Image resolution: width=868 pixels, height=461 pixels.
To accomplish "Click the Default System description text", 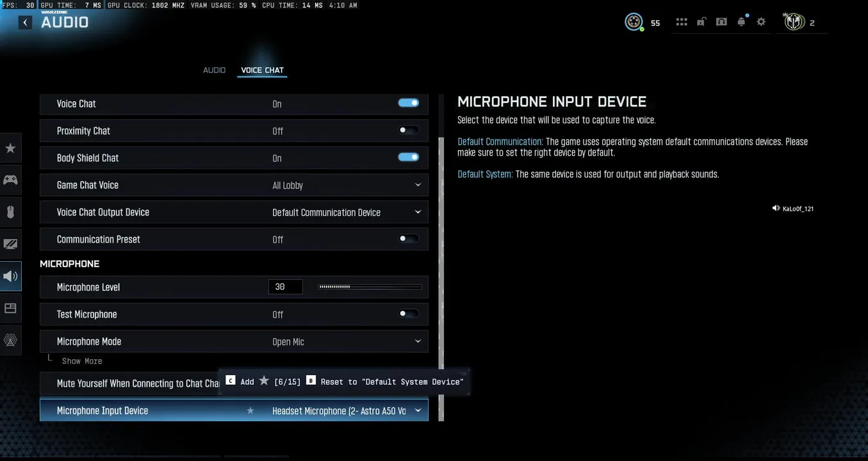I will tap(588, 174).
